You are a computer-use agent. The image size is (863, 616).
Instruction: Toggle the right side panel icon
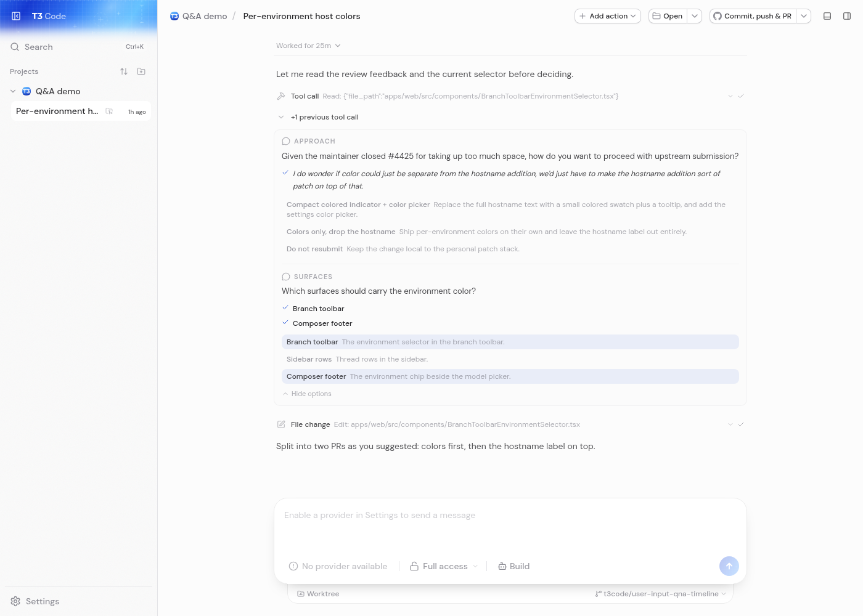(847, 16)
